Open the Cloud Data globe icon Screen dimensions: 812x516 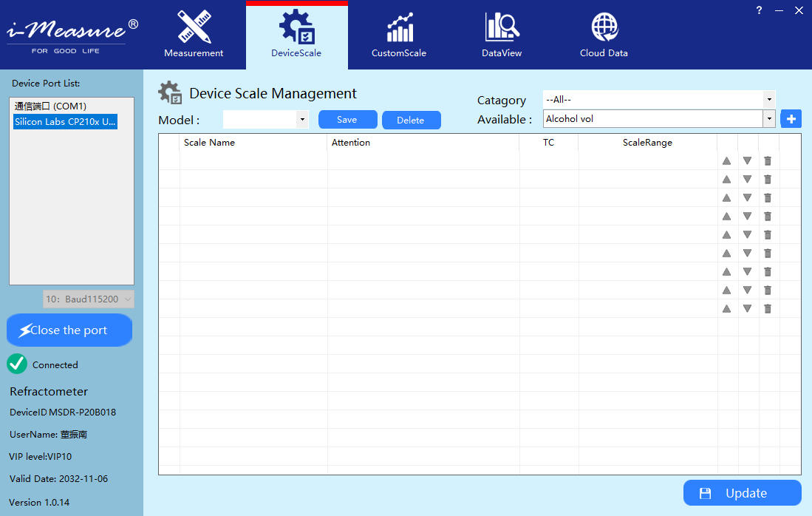click(x=604, y=28)
